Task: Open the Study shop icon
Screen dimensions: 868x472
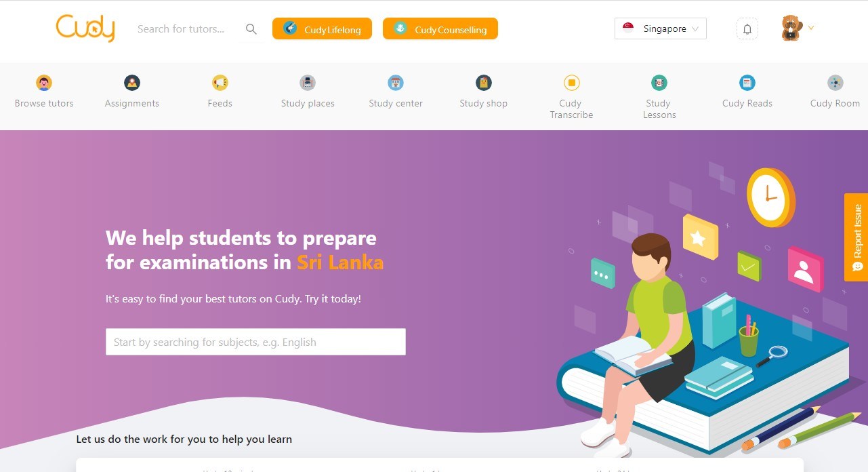Action: click(484, 83)
